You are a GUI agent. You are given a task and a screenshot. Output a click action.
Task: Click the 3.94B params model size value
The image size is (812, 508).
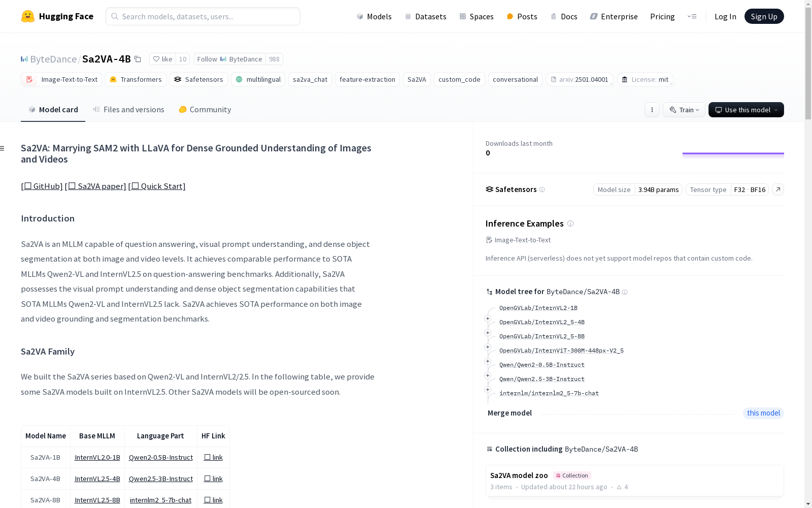659,189
